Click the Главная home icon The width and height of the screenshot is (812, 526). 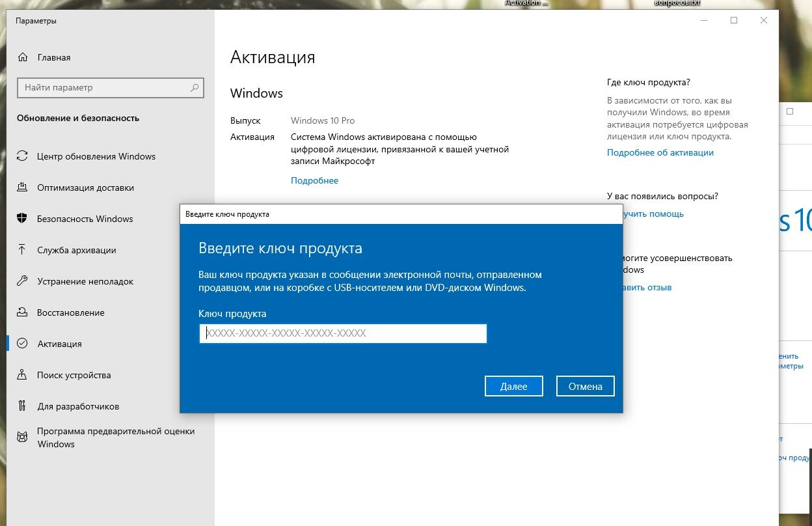22,57
